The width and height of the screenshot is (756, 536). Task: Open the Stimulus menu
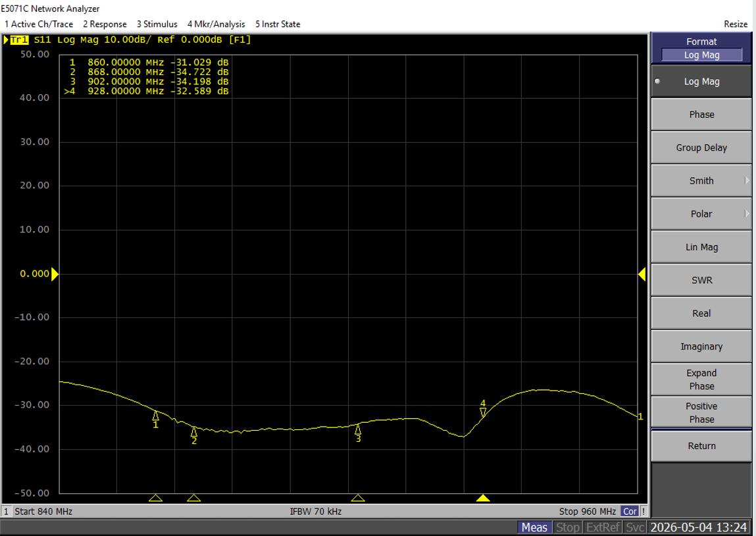click(x=157, y=24)
